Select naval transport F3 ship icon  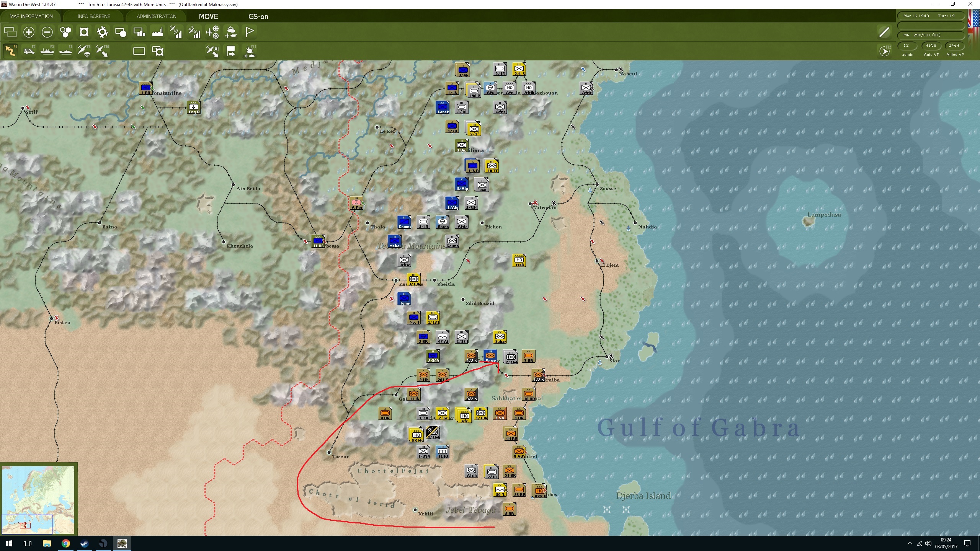click(47, 51)
